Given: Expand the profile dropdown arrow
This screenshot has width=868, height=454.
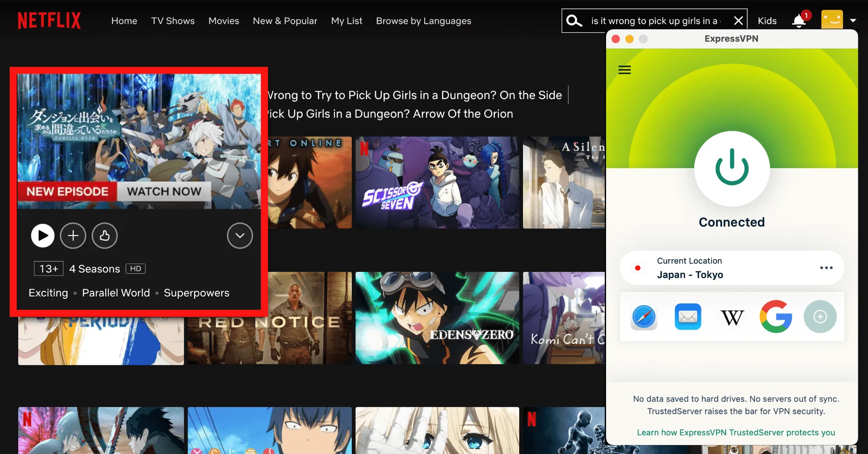Looking at the screenshot, I should coord(853,20).
